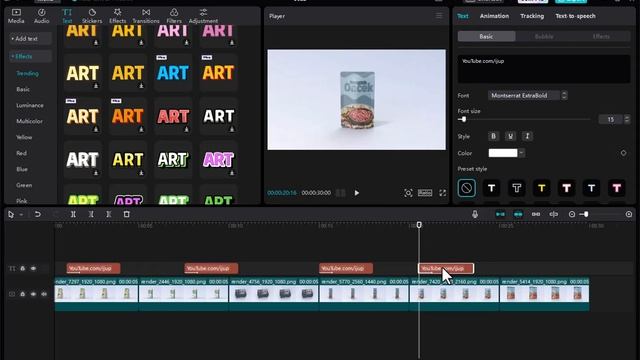Click the YouTube.com text input box
This screenshot has width=640, height=360.
[544, 69]
